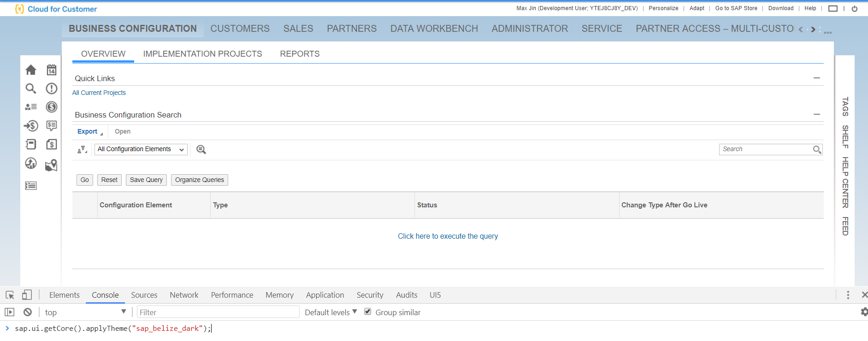
Task: Open the Administrator work center
Action: [530, 29]
